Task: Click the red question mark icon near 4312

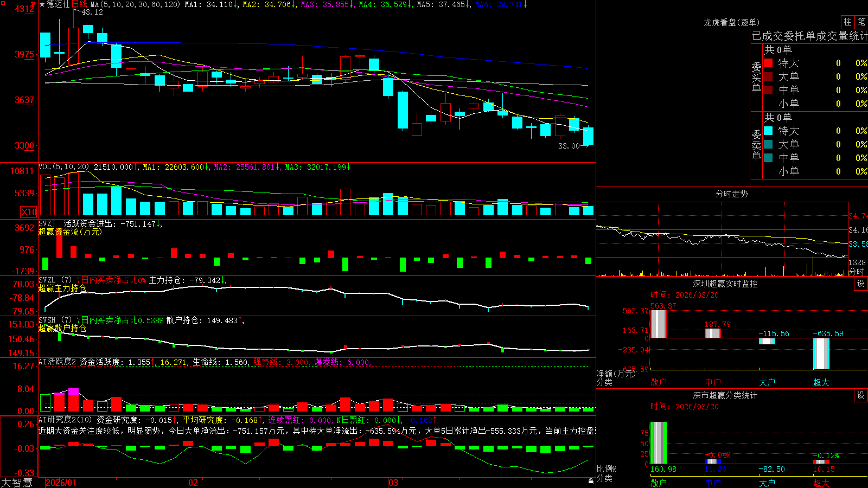Action: 34,4
